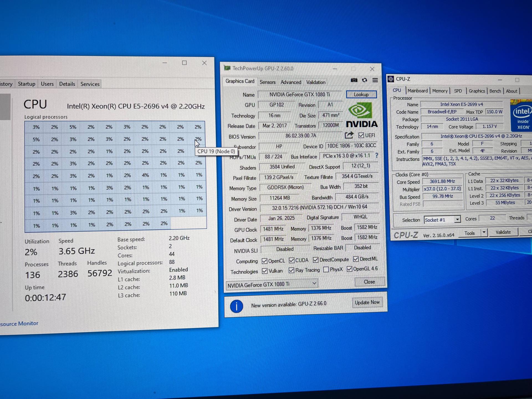This screenshot has height=399, width=532.
Task: Click the GPU-Z title bar icon
Action: pyautogui.click(x=227, y=68)
